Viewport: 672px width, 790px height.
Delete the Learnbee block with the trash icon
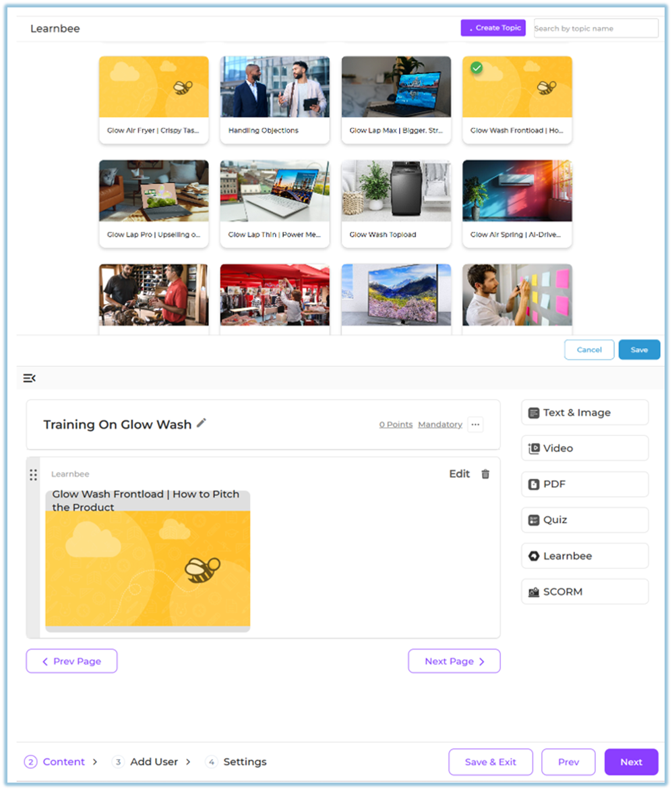[485, 474]
